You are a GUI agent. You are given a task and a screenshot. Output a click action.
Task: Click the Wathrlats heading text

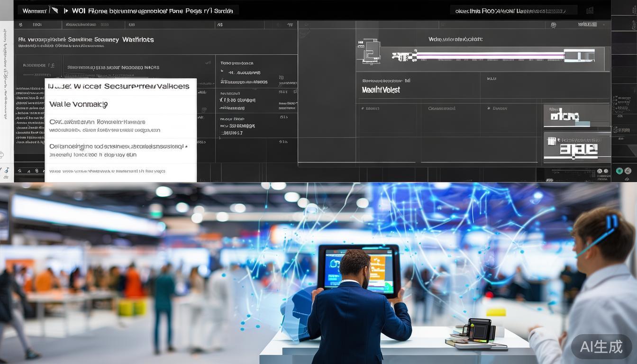[138, 40]
